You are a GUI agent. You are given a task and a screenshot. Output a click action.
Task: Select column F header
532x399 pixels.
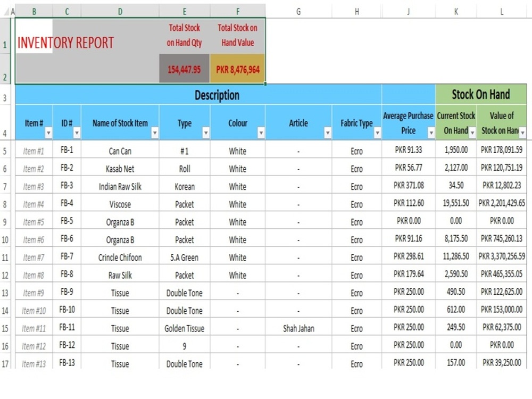click(x=237, y=12)
